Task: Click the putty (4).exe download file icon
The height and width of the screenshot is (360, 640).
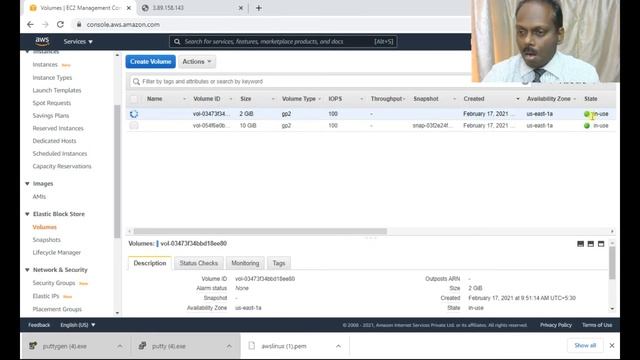Action: pyautogui.click(x=142, y=346)
